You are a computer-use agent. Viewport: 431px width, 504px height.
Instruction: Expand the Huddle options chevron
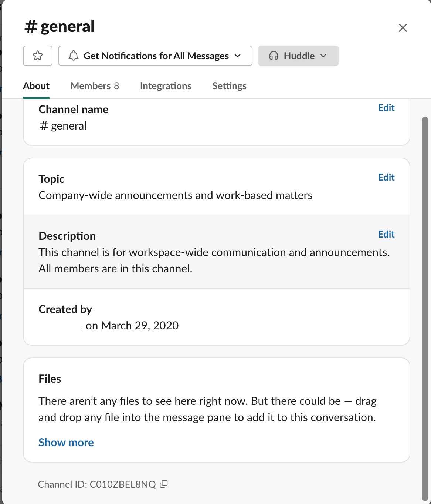point(323,56)
